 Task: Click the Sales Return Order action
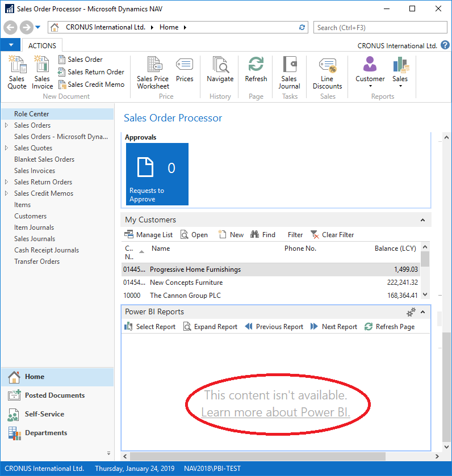click(91, 72)
